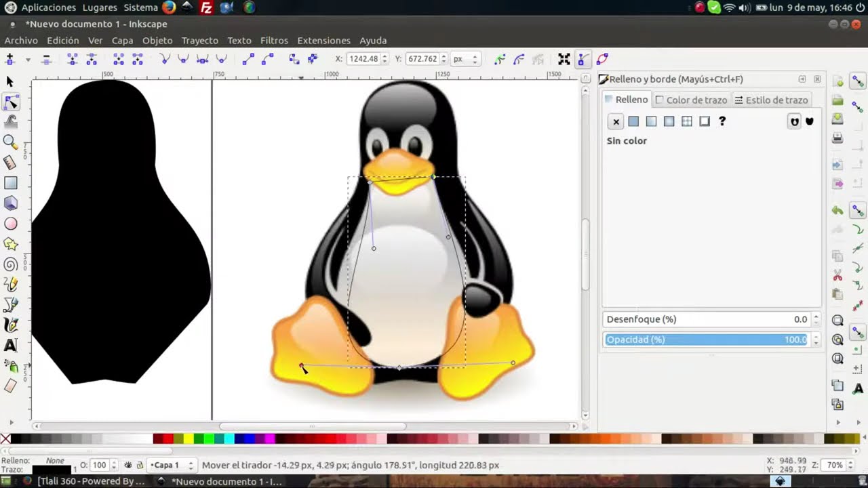Select the Spiral tool
Image resolution: width=868 pixels, height=488 pixels.
click(x=10, y=264)
